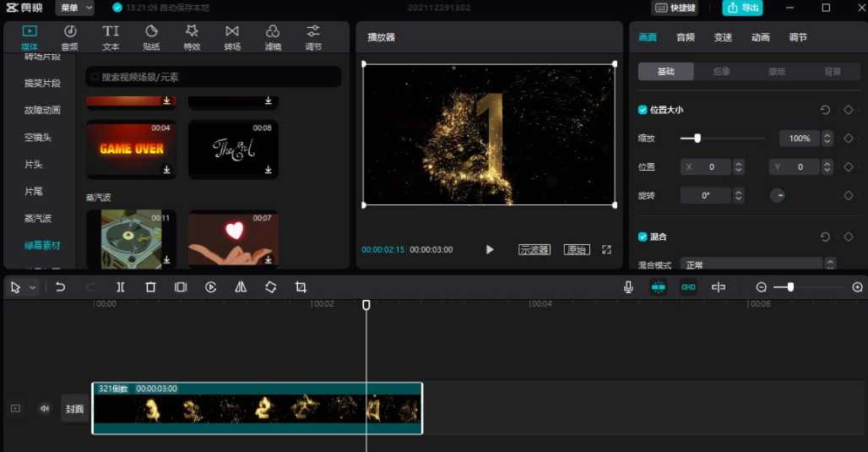868x452 pixels.
Task: Open the 变速 tab in properties panel
Action: click(x=723, y=37)
